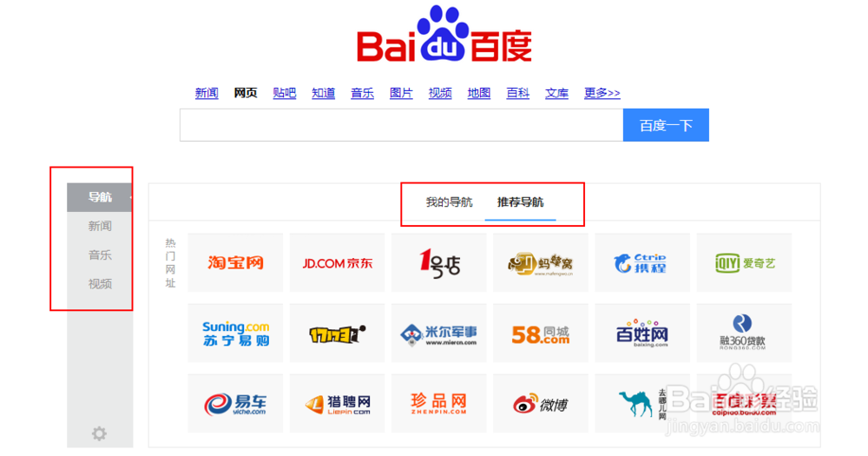868x456 pixels.
Task: Click the 百度一下 search button
Action: click(x=666, y=125)
